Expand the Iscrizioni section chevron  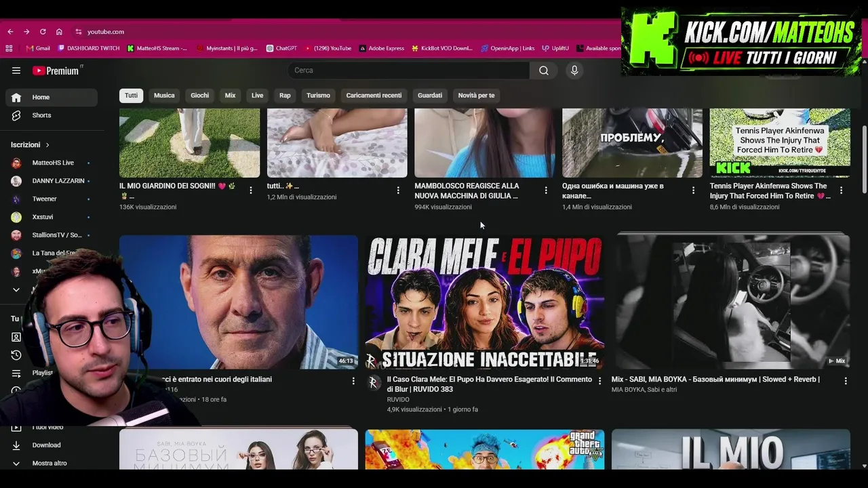[x=47, y=145]
